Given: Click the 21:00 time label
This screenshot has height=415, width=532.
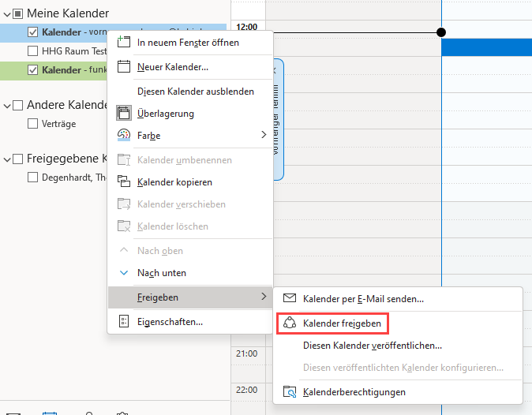Looking at the screenshot, I should 246,353.
